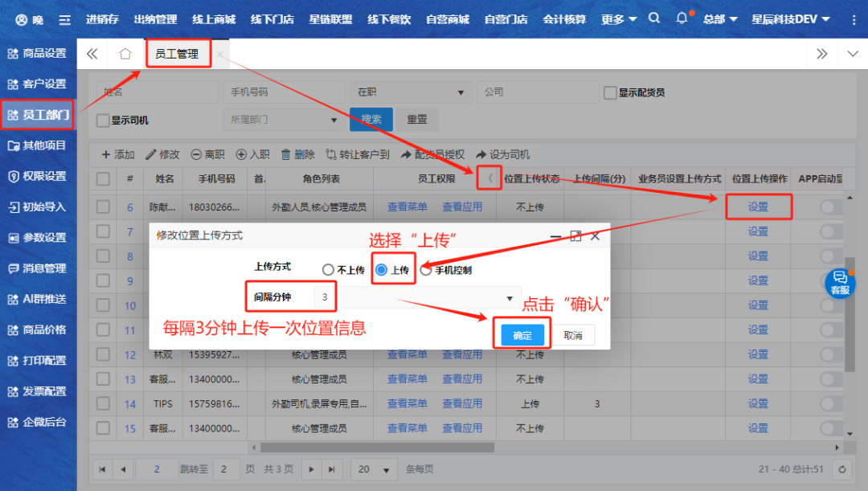Collapse tabs with double left chevron icon
Viewport: 868px width, 491px height.
[x=92, y=54]
